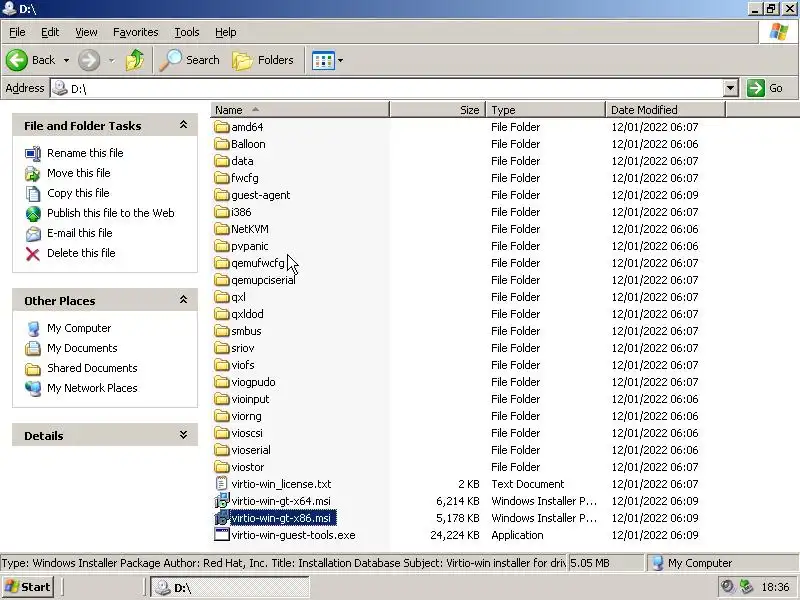The image size is (800, 600).
Task: Click Rename this file
Action: point(85,153)
